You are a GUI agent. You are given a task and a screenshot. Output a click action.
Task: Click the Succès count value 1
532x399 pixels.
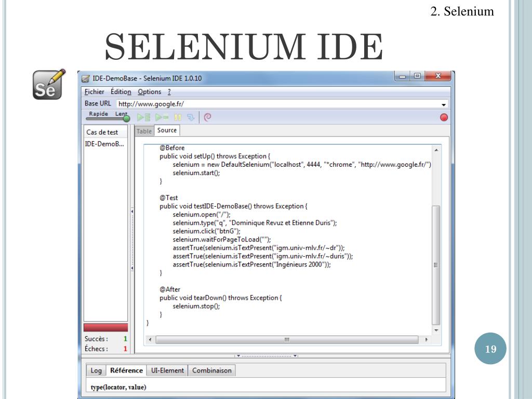[x=125, y=339]
